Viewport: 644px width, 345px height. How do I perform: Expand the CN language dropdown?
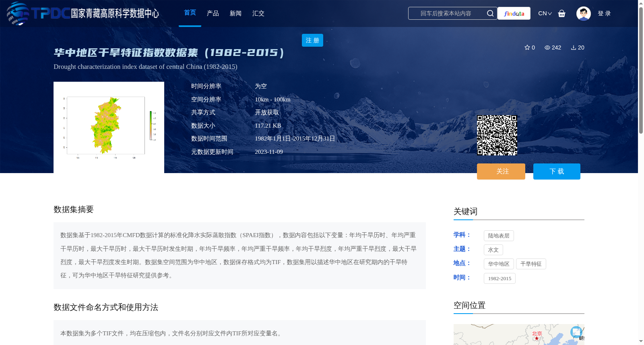pyautogui.click(x=545, y=13)
